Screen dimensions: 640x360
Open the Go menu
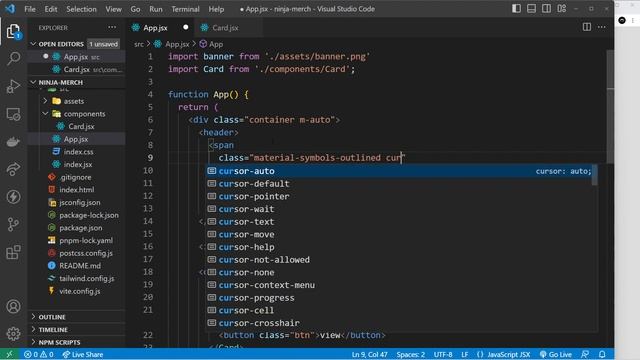pos(135,9)
